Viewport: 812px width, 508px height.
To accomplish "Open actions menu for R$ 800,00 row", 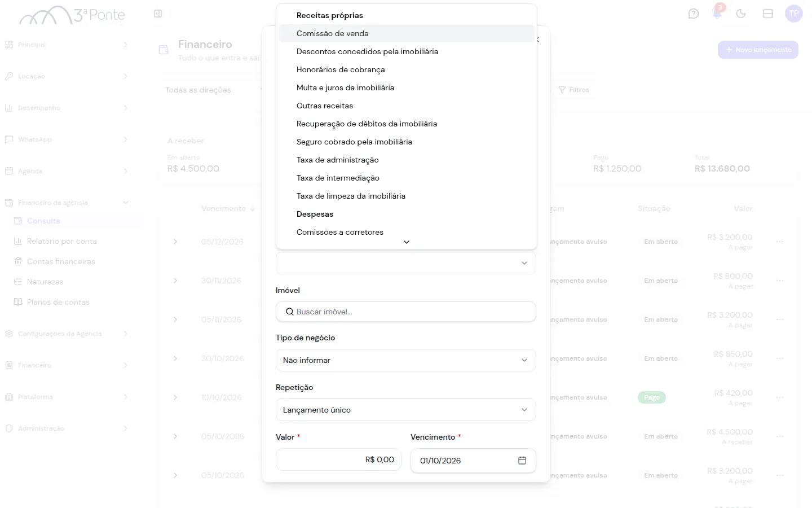I will click(780, 281).
